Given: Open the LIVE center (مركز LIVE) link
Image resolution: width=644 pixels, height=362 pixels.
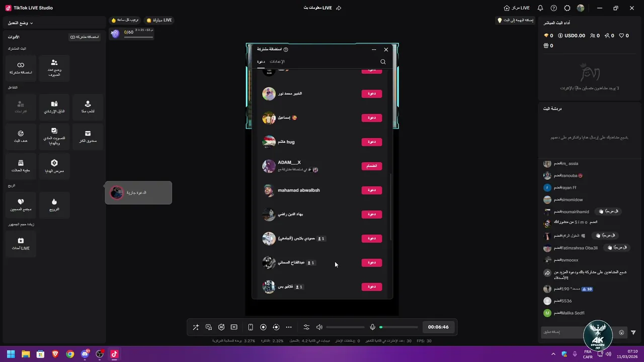Looking at the screenshot, I should pyautogui.click(x=517, y=8).
